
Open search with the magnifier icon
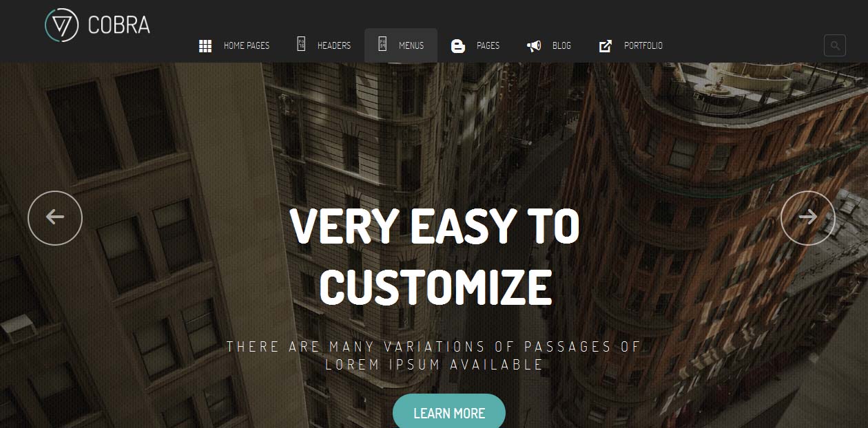coord(835,46)
